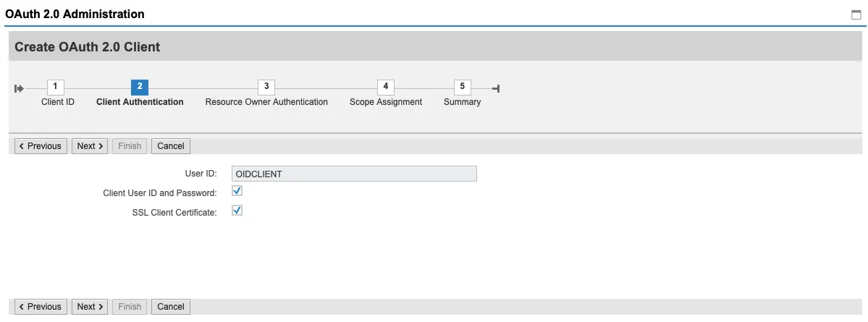Screen dimensions: 868x322
Task: Jump to step 3 Resource Owner Authentication
Action: (266, 87)
